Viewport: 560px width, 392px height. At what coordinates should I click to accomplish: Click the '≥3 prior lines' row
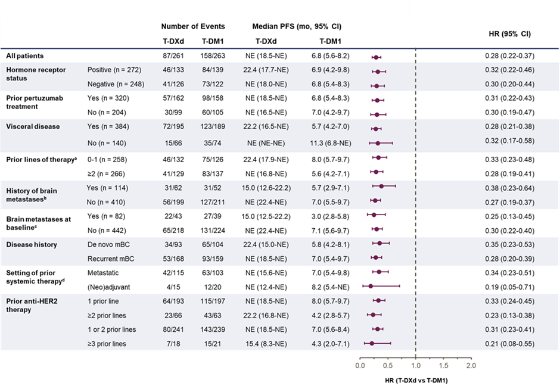[107, 344]
